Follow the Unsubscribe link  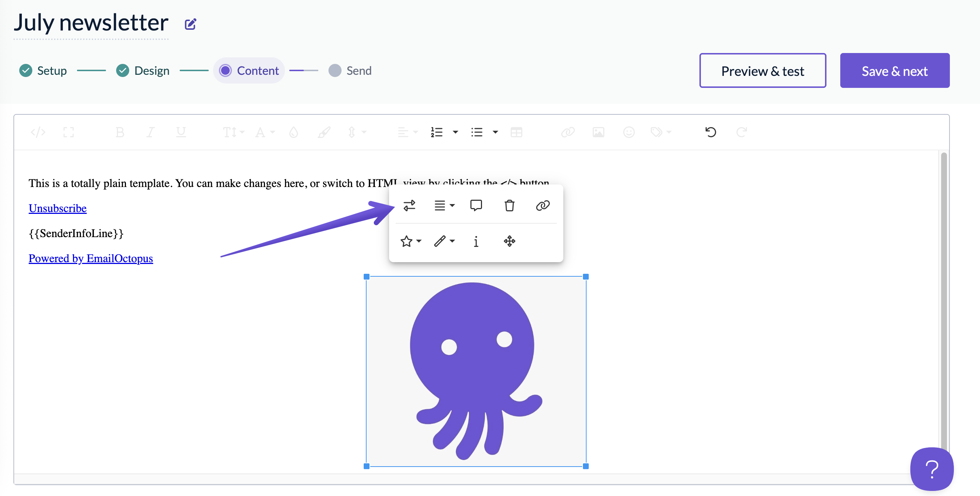pos(57,208)
